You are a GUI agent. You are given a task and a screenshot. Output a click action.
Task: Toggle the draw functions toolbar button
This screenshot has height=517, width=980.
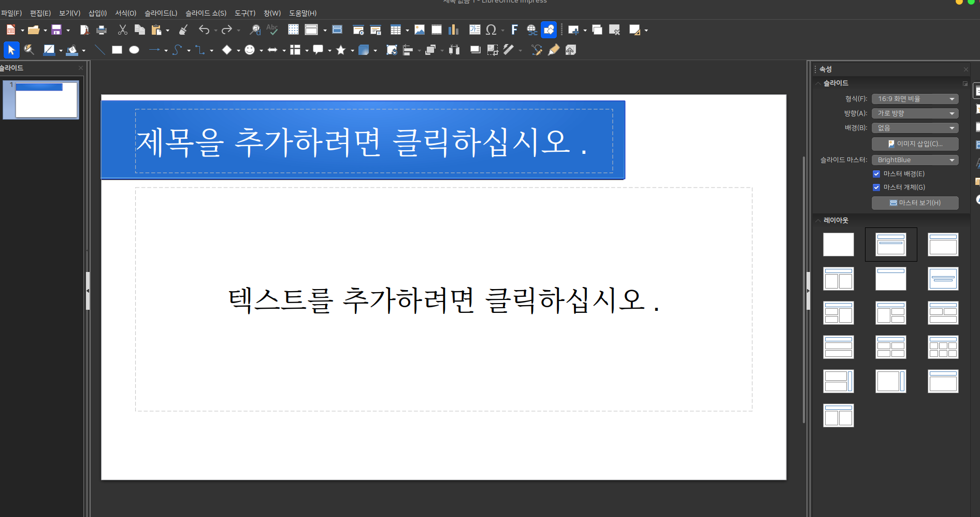(x=549, y=30)
